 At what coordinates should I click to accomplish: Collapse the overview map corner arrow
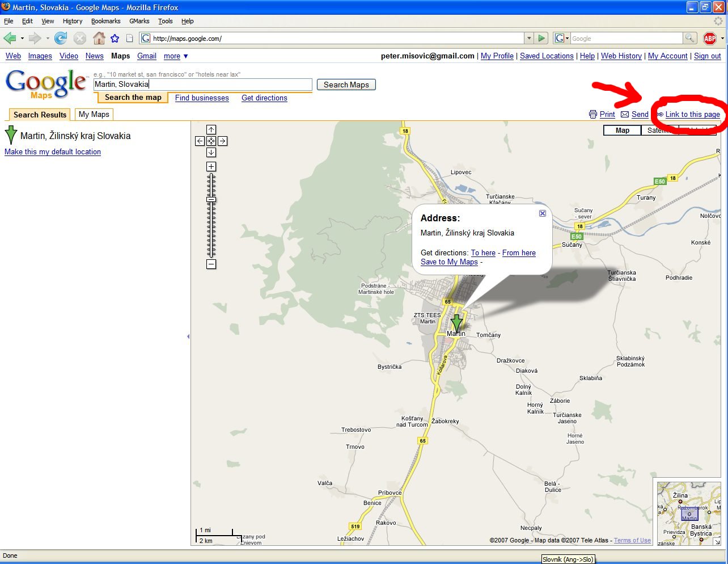[717, 542]
